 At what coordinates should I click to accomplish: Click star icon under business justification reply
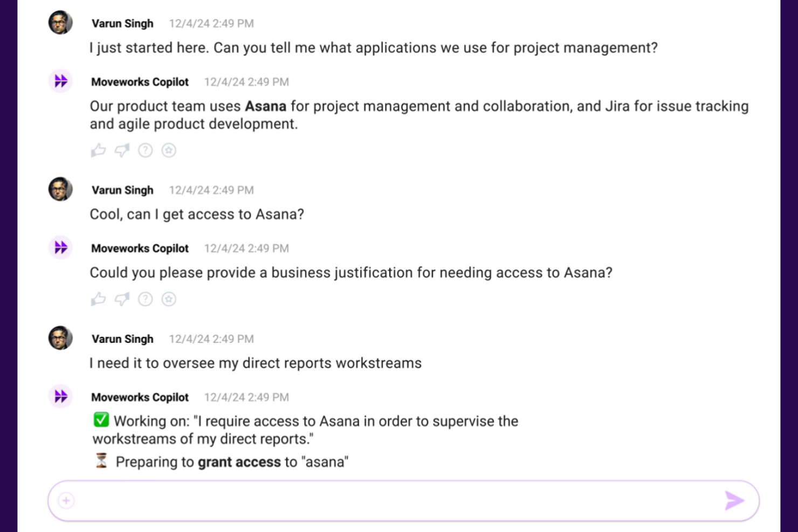(169, 299)
